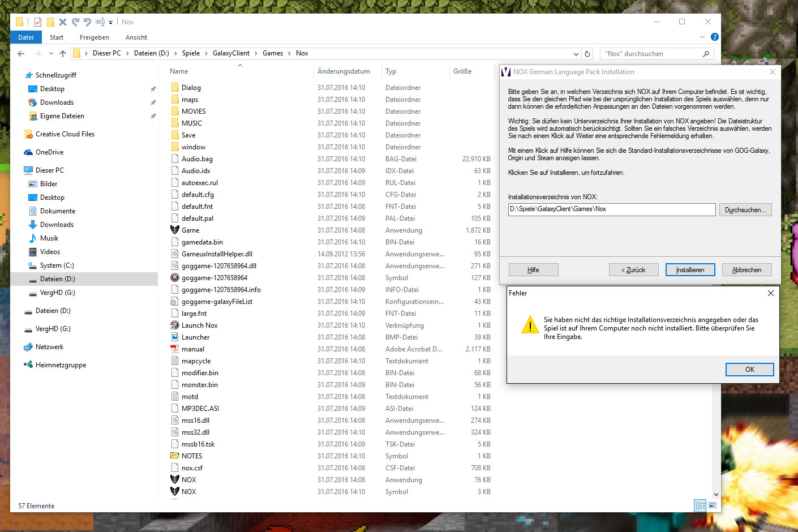Expand breadcrumb arrow after Games
This screenshot has height=532, width=798.
pos(289,53)
